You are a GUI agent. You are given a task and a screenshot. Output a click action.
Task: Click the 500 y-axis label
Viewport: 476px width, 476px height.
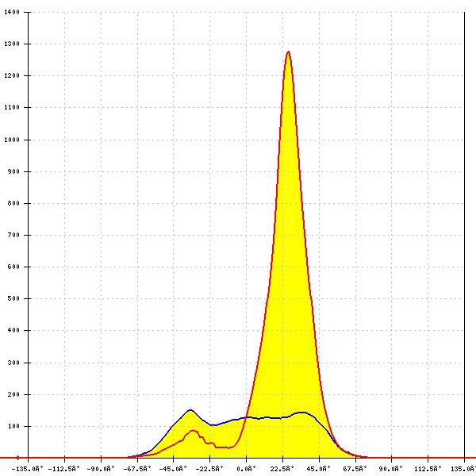[x=13, y=298]
